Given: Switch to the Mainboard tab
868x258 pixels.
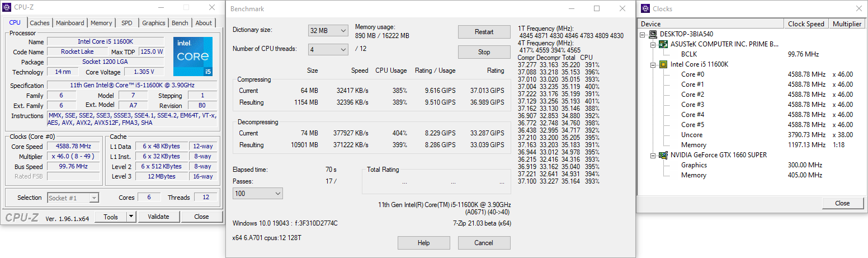Looking at the screenshot, I should click(x=70, y=23).
